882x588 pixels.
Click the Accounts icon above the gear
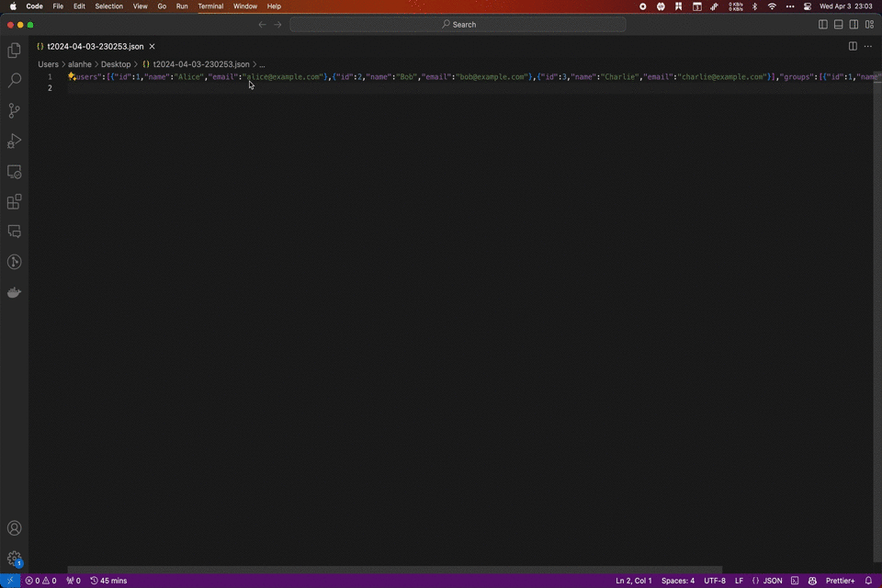[14, 528]
